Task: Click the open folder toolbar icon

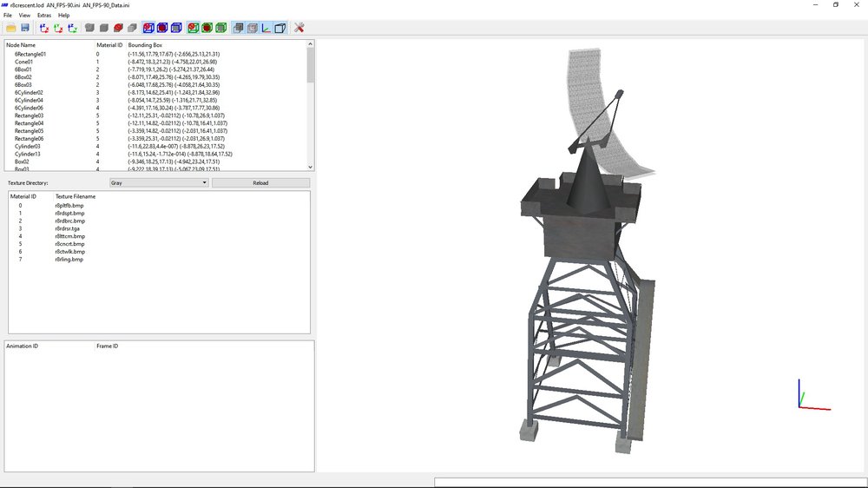Action: pos(11,28)
